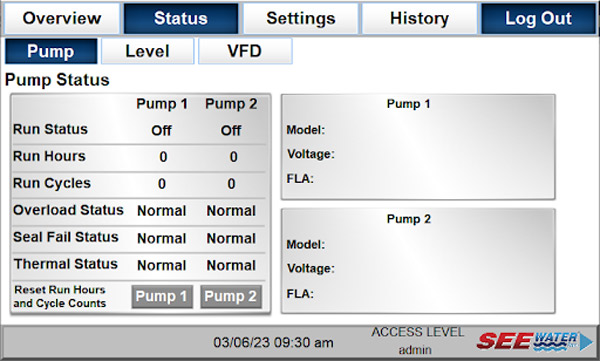Viewport: 600px width, 361px height.
Task: Open the Overview tab
Action: click(x=62, y=18)
